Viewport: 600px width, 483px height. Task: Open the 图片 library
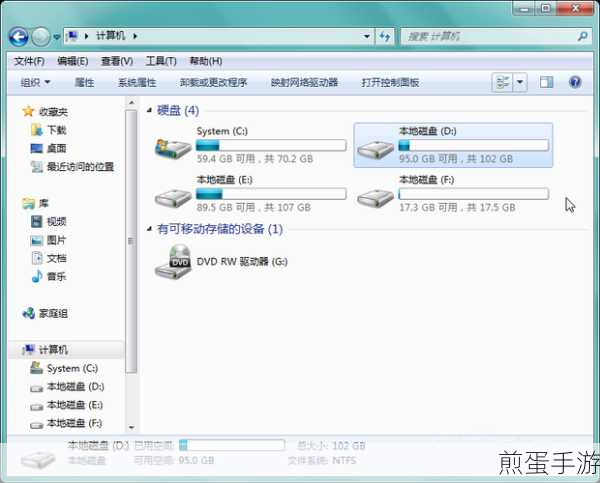coord(49,240)
